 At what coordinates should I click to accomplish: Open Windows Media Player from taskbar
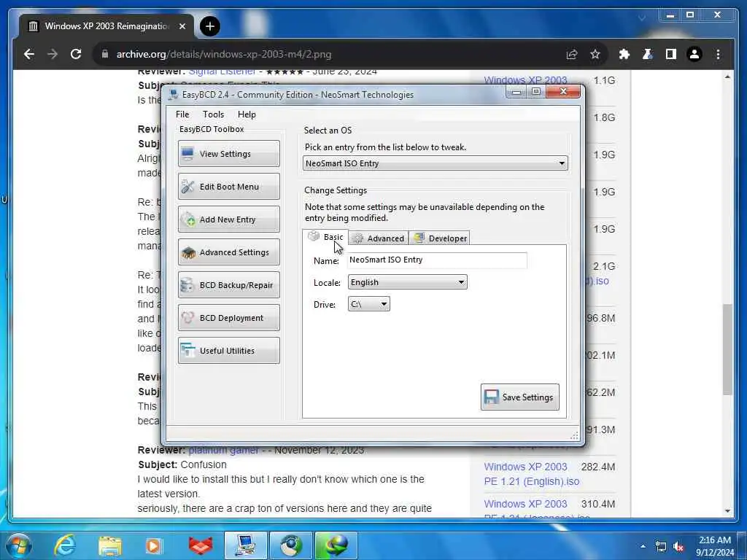point(153,545)
